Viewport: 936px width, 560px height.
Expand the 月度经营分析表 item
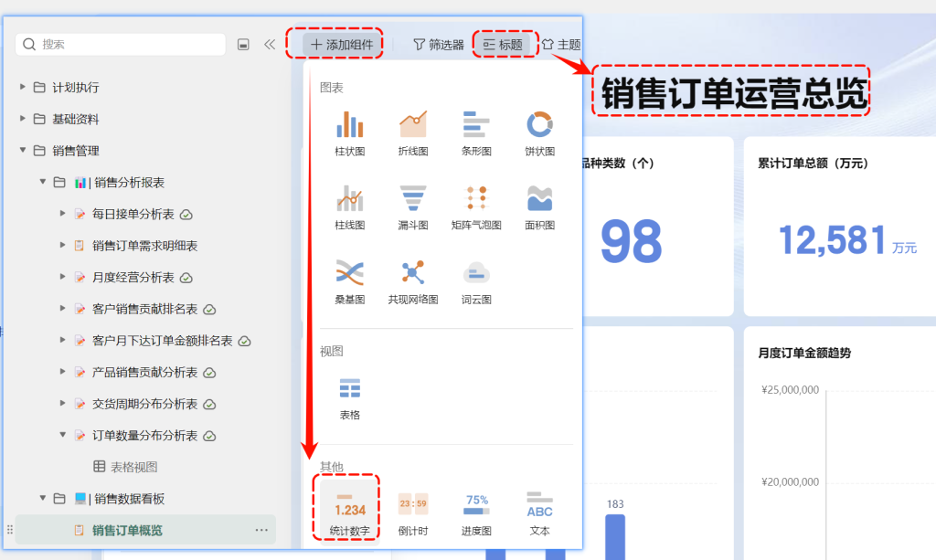[x=62, y=276]
